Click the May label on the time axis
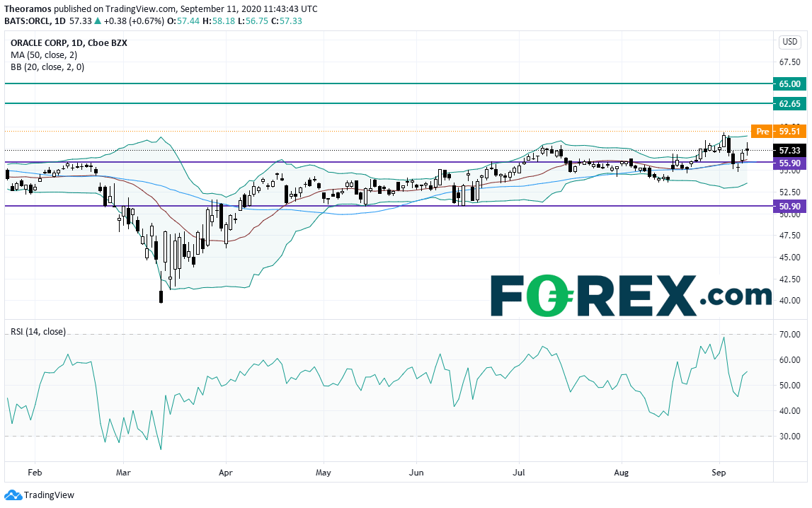Screen dimensions: 812x508 323,473
